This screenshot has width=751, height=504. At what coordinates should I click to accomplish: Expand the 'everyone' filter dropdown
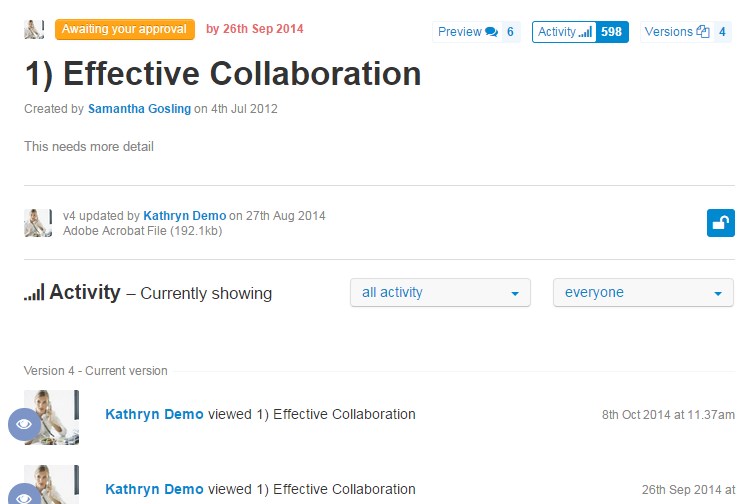click(x=643, y=292)
